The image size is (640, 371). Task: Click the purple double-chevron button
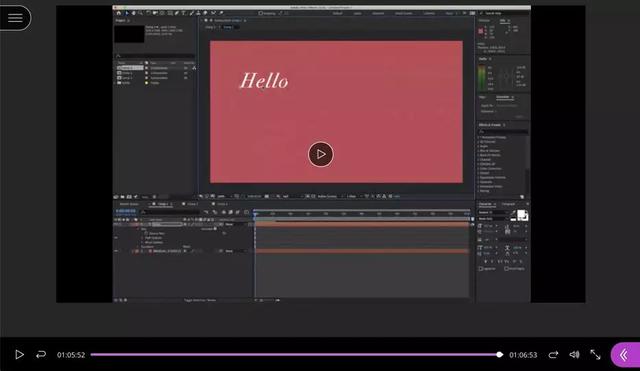point(624,355)
